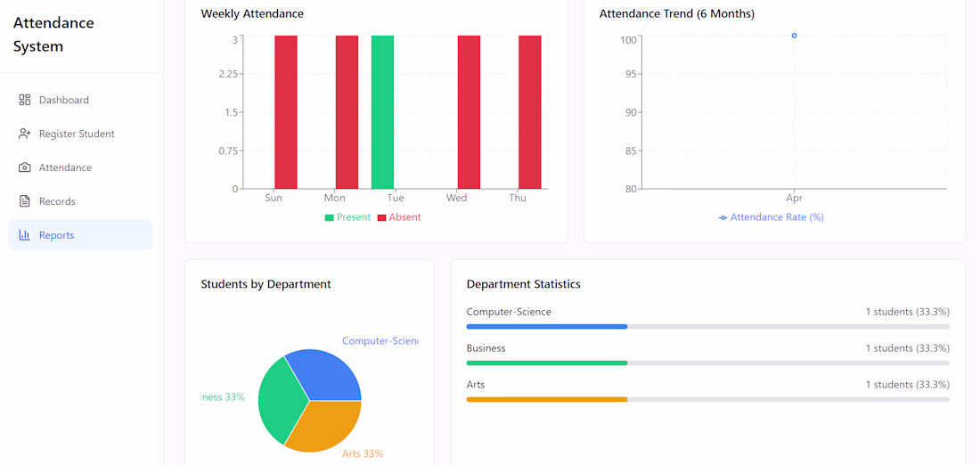Click the Weekly Attendance heading
This screenshot has width=980, height=465.
(x=252, y=13)
